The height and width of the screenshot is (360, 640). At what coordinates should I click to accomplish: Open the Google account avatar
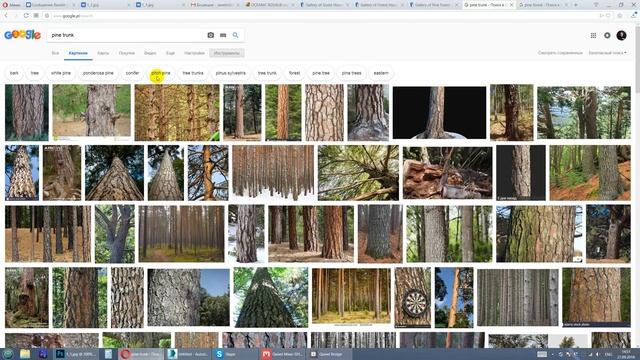click(622, 36)
